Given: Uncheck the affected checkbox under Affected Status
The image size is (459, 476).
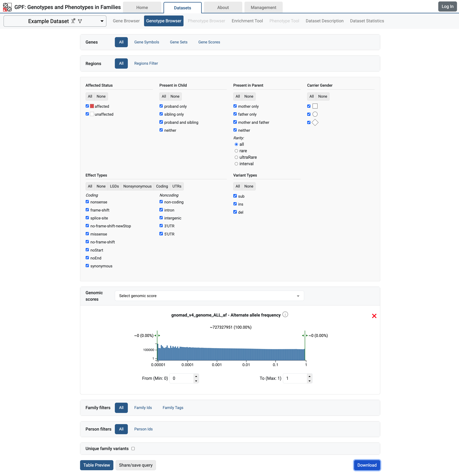Looking at the screenshot, I should 87,106.
